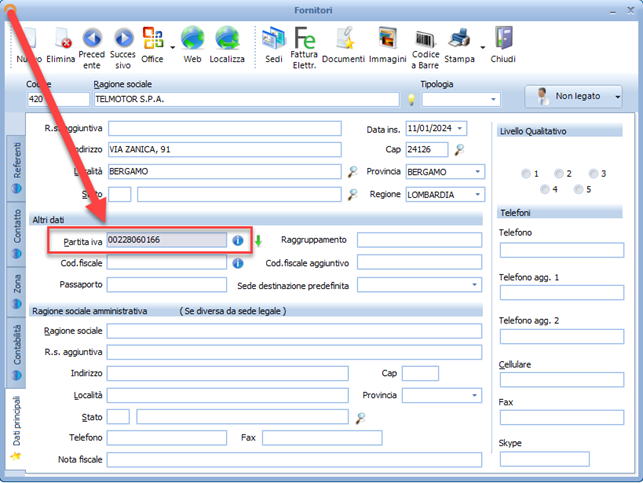Select quality level 2 radio
The image size is (643, 483).
pyautogui.click(x=559, y=173)
